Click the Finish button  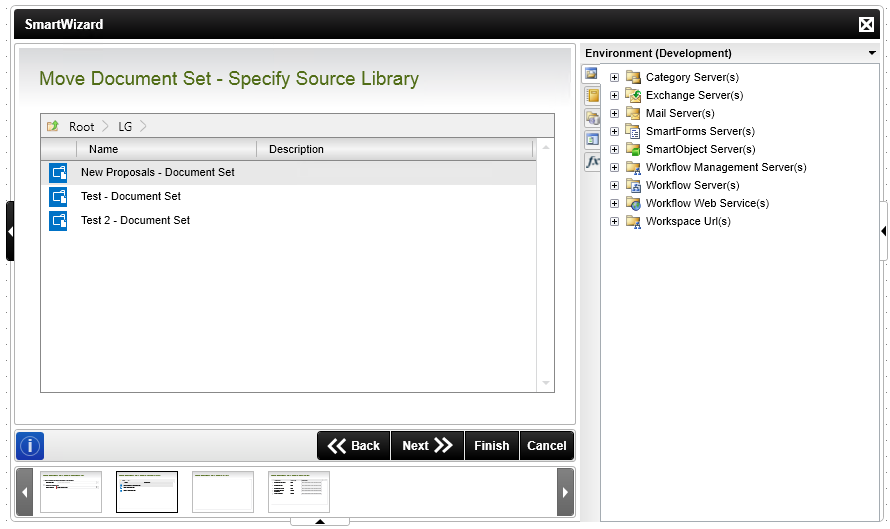coord(492,446)
